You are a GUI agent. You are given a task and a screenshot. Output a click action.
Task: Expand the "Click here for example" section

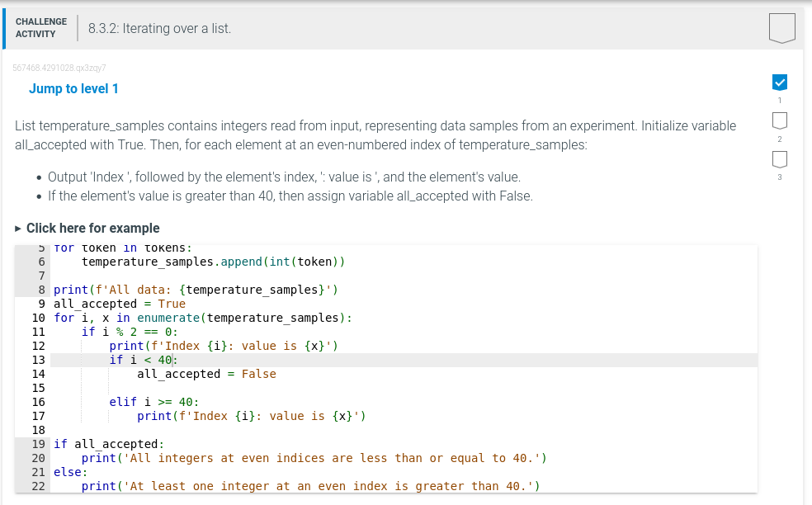[90, 228]
